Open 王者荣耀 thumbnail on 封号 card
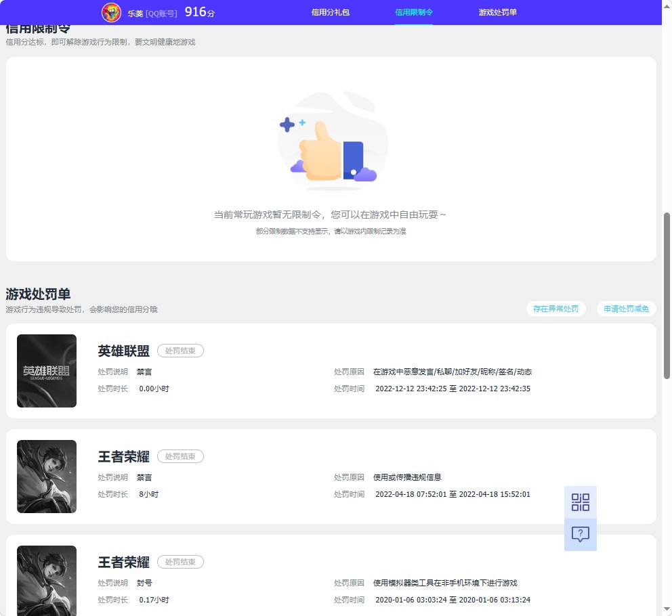 (x=47, y=580)
